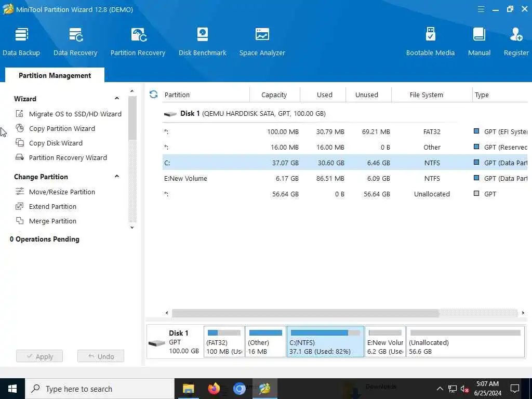Start the Disk Benchmark tool

203,42
